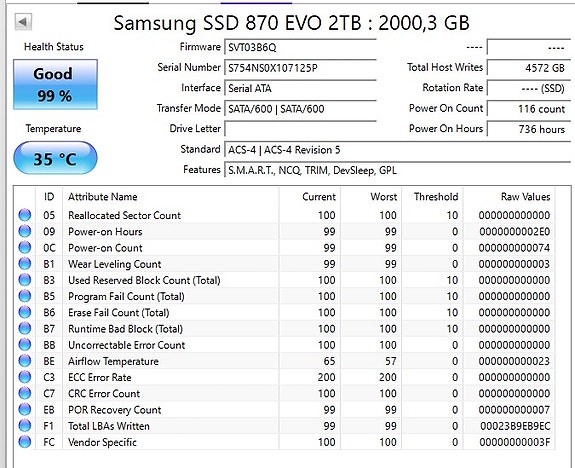Image resolution: width=575 pixels, height=468 pixels.
Task: Click the Rotation Rate value (SSD)
Action: pos(529,88)
